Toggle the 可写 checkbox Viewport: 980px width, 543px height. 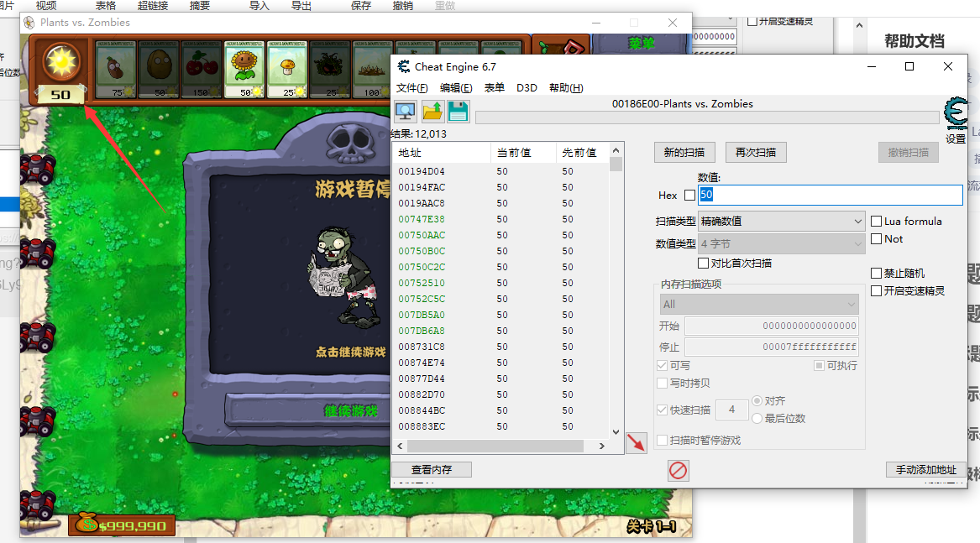(x=662, y=365)
